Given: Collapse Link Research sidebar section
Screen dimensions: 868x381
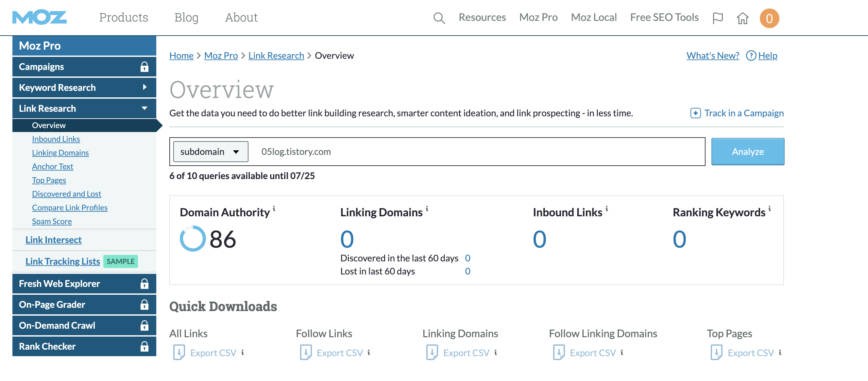Looking at the screenshot, I should (84, 108).
